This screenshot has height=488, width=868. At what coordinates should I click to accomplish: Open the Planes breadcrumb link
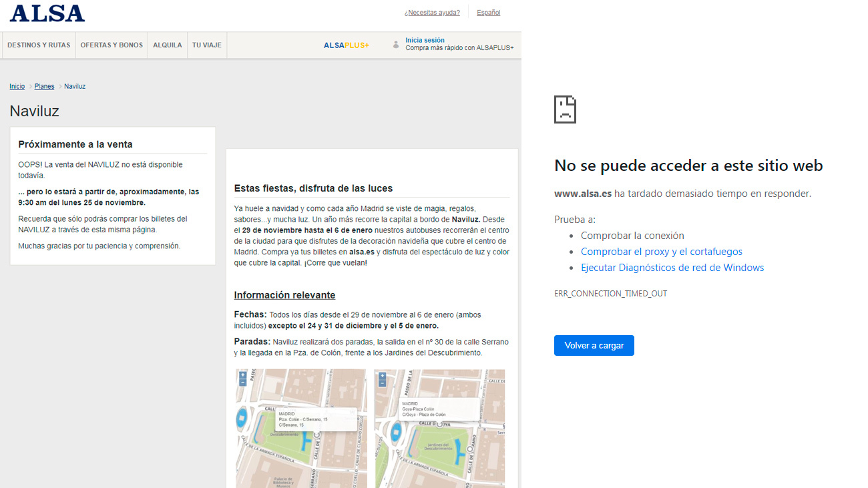[x=44, y=85]
